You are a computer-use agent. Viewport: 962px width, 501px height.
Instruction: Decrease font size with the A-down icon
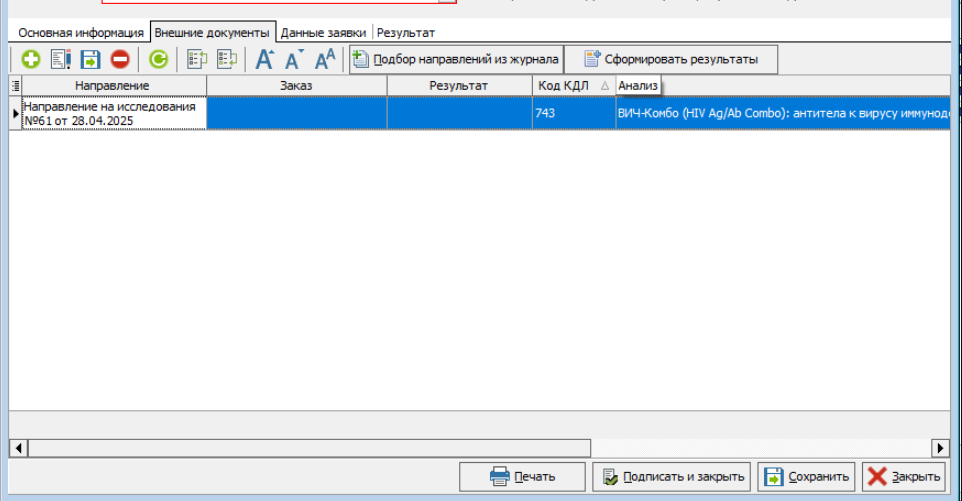pos(294,60)
